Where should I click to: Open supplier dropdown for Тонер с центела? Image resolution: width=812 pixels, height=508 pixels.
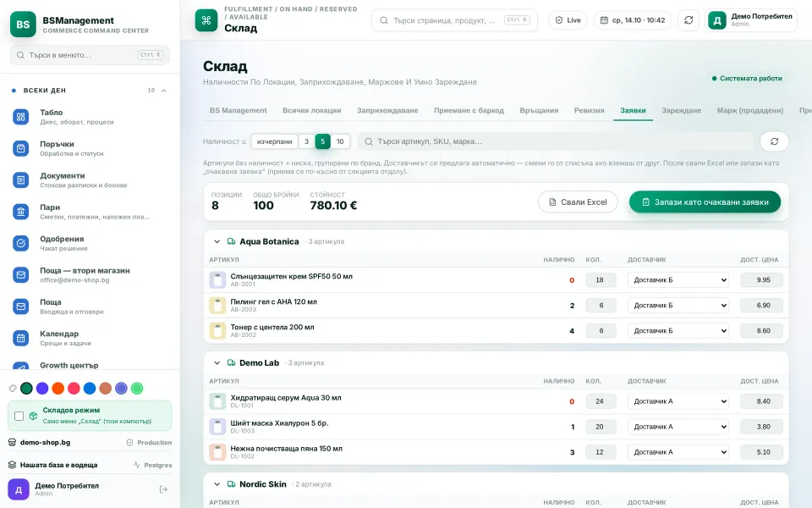click(x=678, y=331)
